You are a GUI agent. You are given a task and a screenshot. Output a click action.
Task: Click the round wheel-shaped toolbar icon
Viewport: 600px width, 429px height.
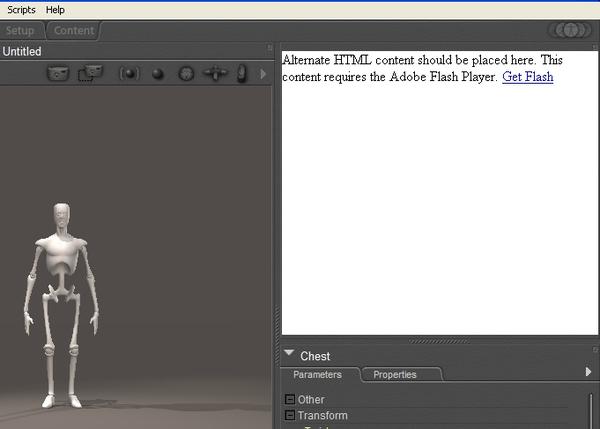pyautogui.click(x=186, y=73)
